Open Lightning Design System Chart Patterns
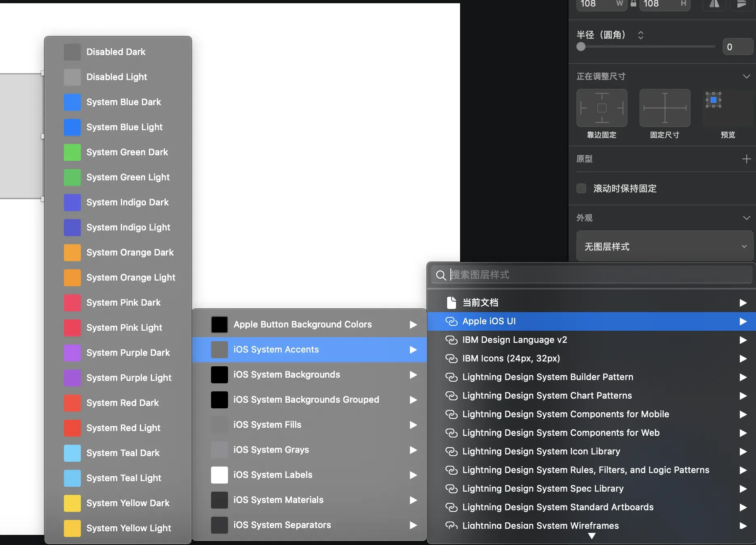 point(591,396)
